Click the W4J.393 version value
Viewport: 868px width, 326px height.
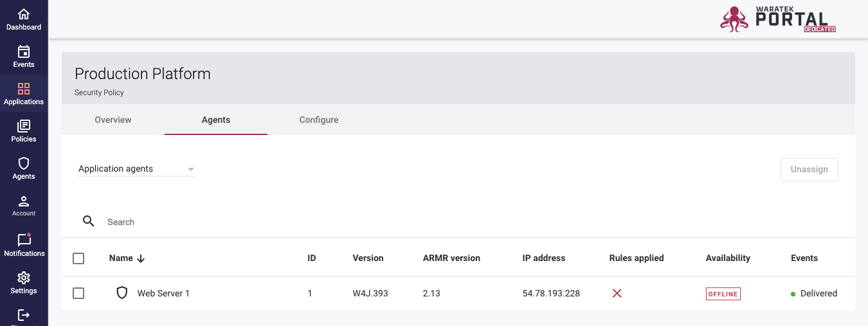pyautogui.click(x=370, y=293)
